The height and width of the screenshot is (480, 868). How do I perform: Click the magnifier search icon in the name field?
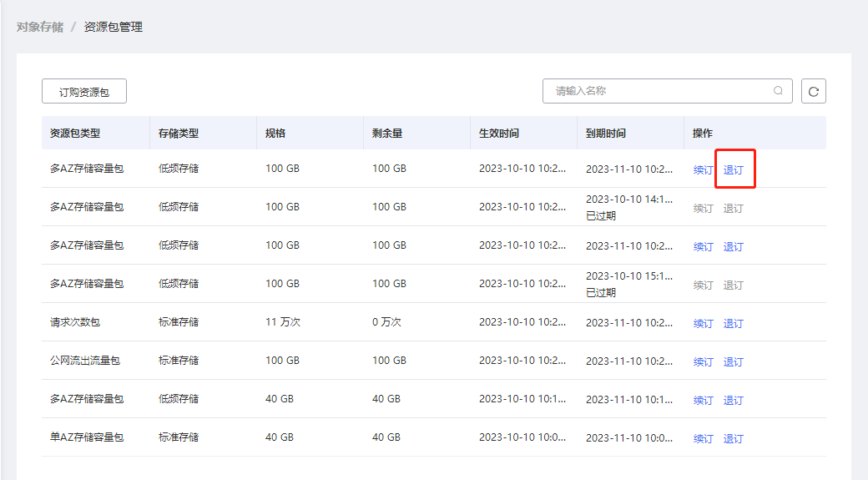[779, 91]
